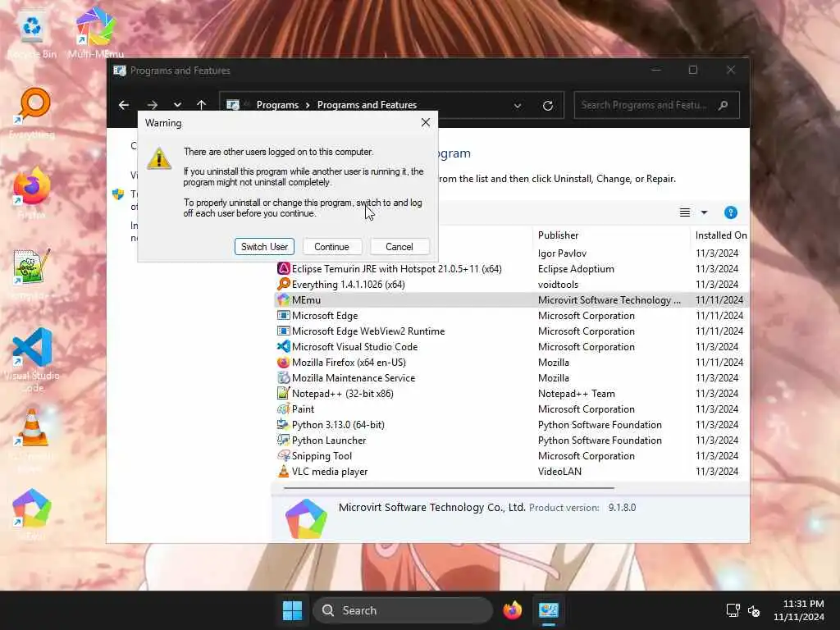Click the view layout icon
The height and width of the screenshot is (630, 840).
685,212
